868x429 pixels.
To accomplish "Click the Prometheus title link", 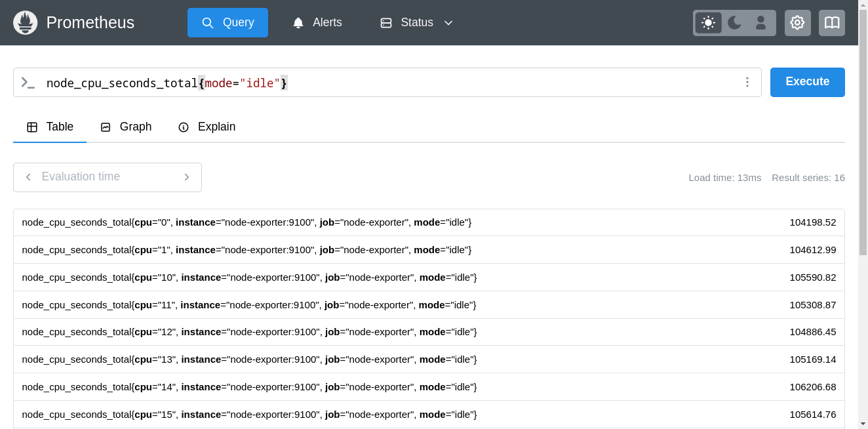I will (90, 23).
